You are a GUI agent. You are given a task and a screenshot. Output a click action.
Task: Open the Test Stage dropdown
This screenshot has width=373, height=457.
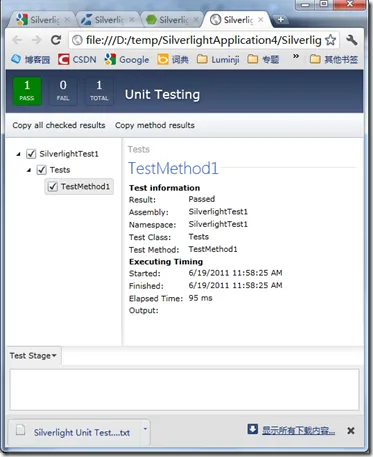pos(33,356)
